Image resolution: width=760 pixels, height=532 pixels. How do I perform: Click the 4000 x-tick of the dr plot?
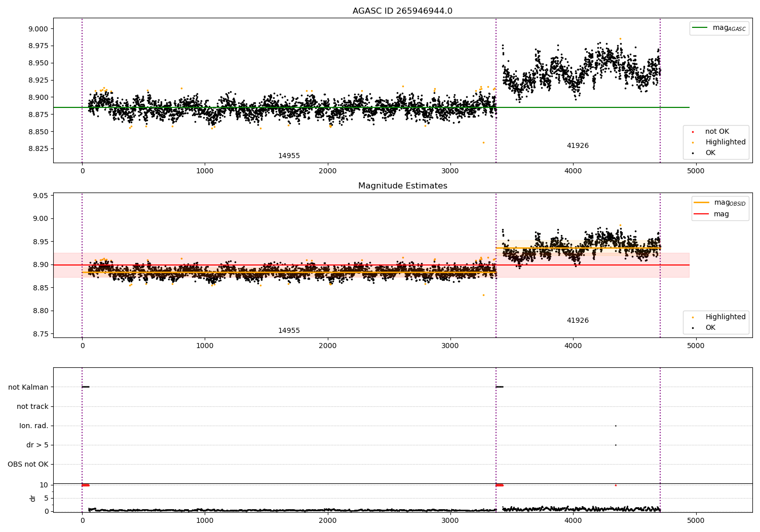[x=573, y=521]
